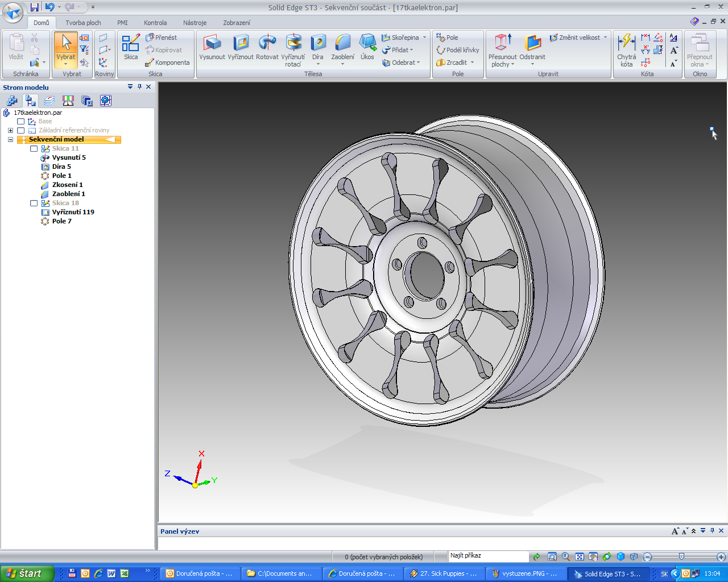Expand Základní referenční roviny tree node

point(10,130)
